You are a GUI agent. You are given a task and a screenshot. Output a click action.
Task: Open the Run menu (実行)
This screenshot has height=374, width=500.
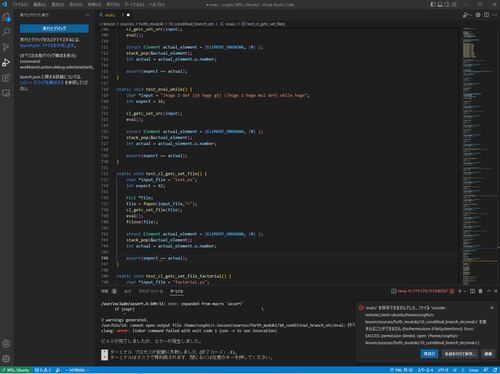click(x=113, y=5)
